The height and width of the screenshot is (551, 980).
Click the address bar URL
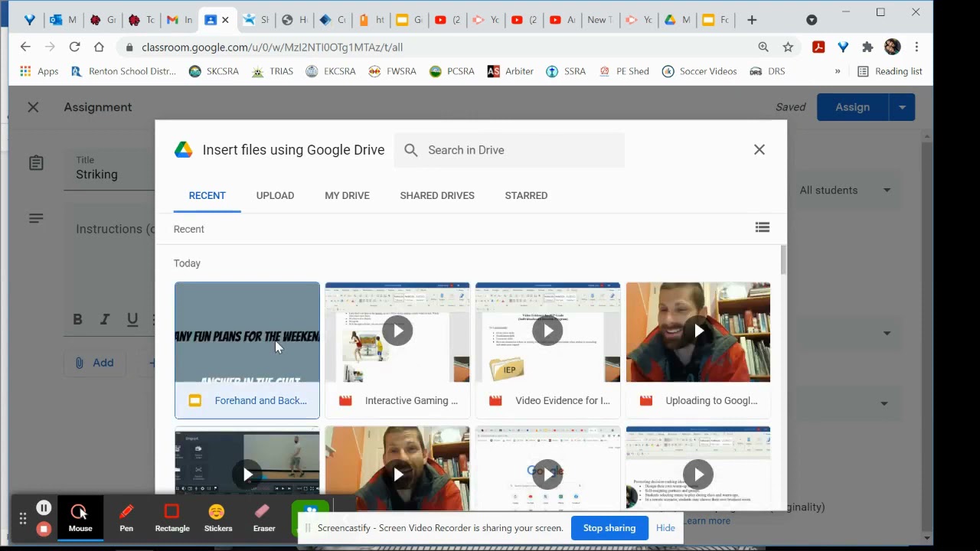272,47
